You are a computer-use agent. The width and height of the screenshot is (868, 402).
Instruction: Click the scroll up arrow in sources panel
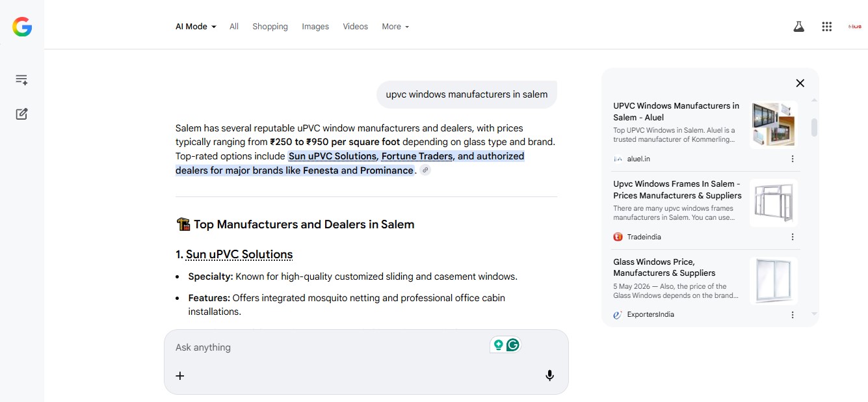(x=814, y=100)
